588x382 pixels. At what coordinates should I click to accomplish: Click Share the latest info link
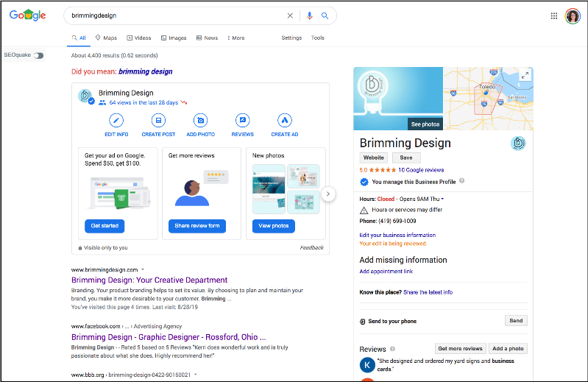(x=428, y=292)
